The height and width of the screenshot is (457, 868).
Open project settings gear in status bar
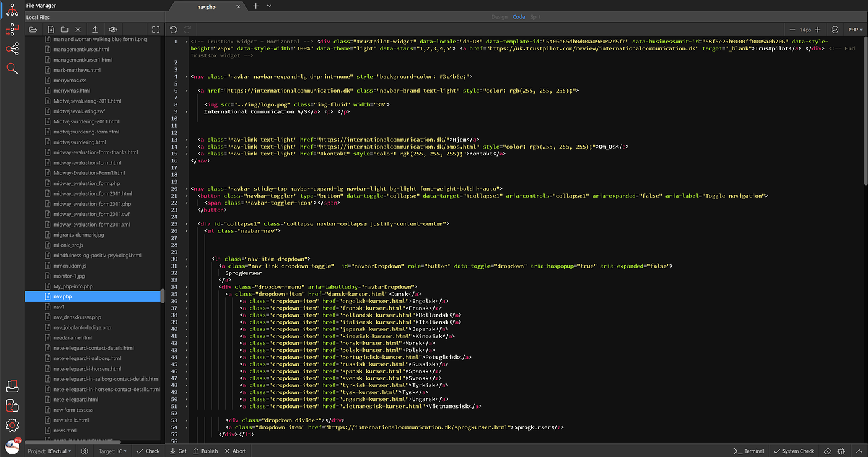85,451
